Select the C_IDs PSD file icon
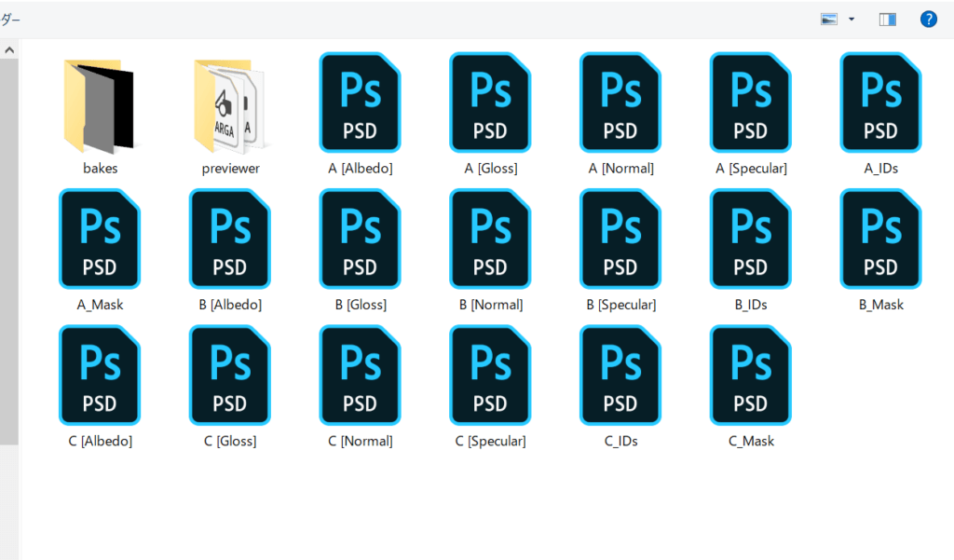Image resolution: width=954 pixels, height=560 pixels. click(620, 375)
